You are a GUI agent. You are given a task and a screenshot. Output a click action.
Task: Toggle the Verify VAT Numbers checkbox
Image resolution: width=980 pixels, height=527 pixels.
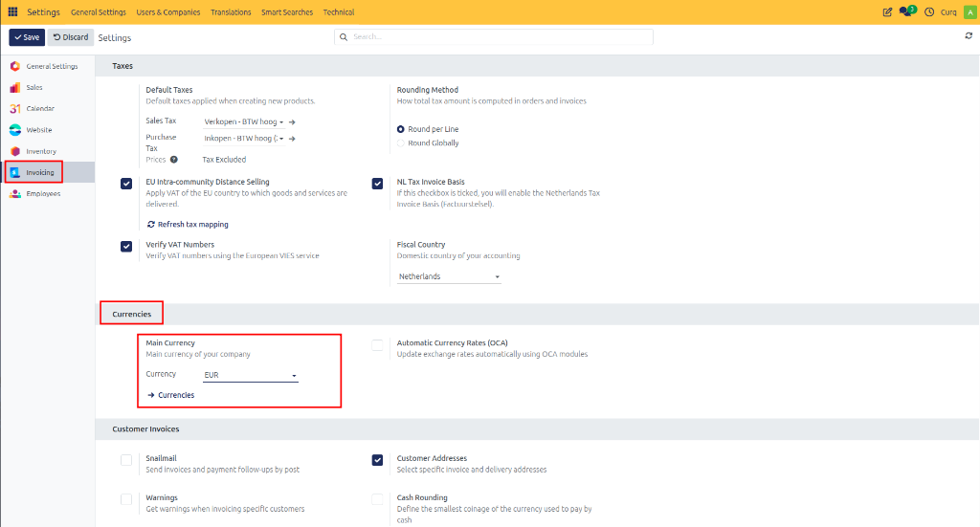click(x=126, y=246)
